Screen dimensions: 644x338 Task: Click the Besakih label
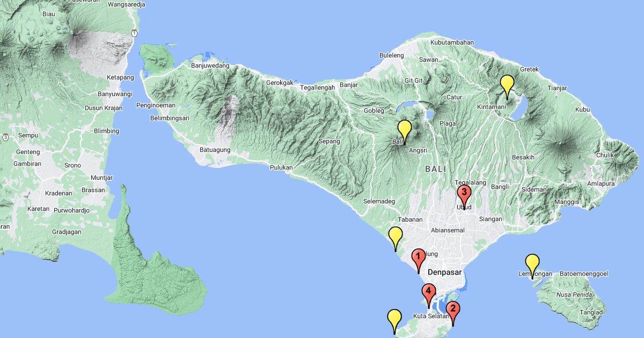click(x=523, y=157)
